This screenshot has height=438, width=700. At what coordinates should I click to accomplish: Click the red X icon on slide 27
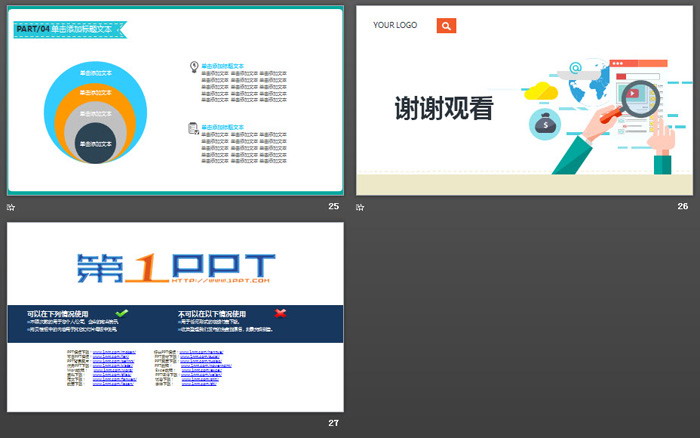tap(280, 313)
